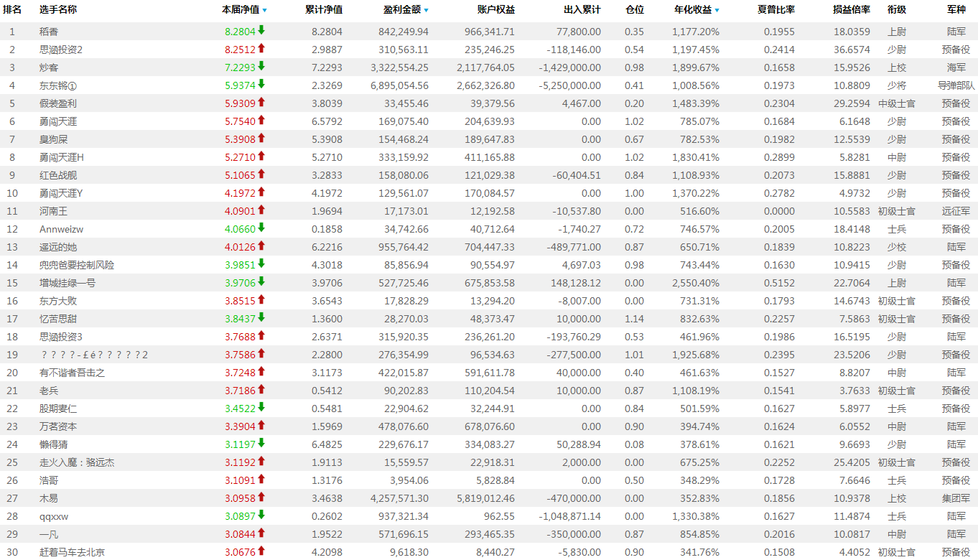Click the red up arrow in 老兵 row
This screenshot has width=978, height=560.
tap(261, 389)
